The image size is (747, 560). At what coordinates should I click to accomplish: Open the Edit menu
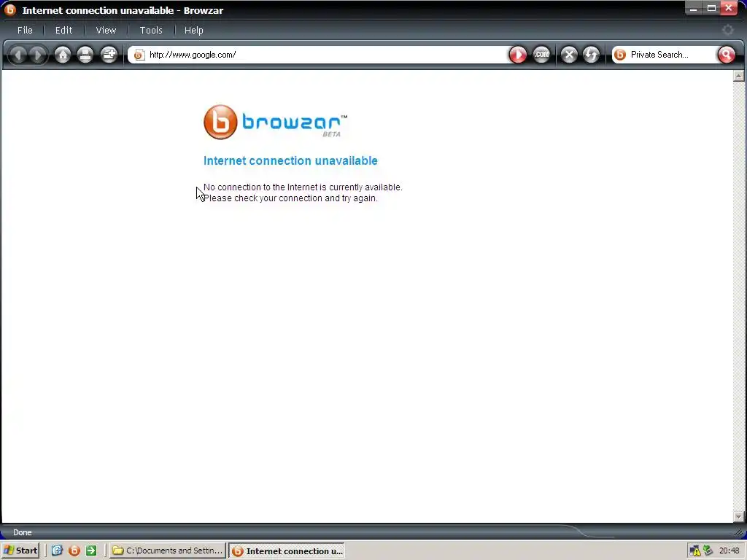point(64,30)
